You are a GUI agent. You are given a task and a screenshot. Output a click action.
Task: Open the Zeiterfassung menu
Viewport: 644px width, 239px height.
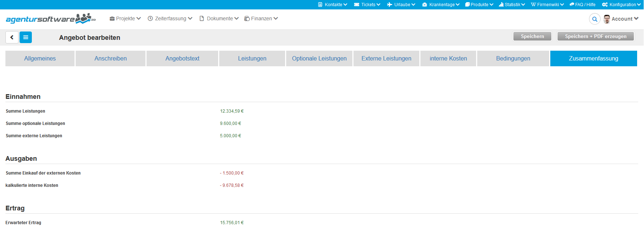click(x=170, y=18)
